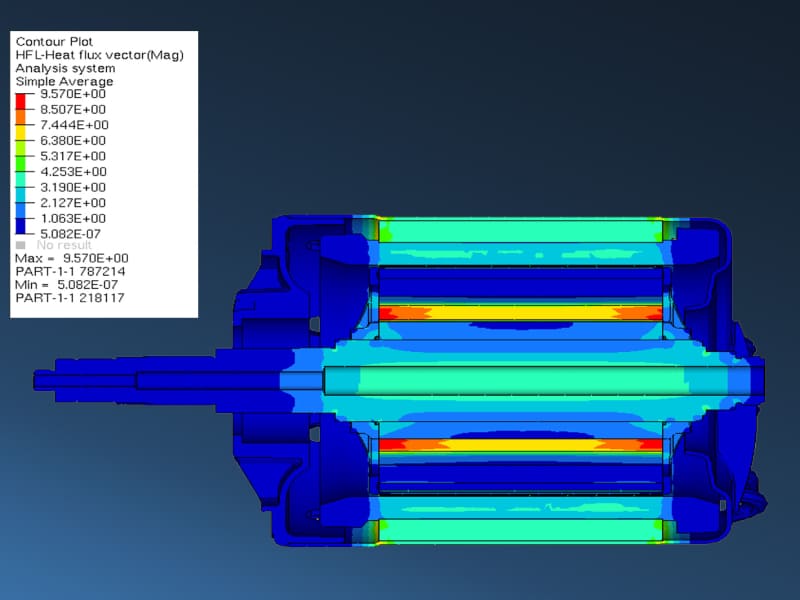Select the HFL-Heat flux vector(Mag) label
This screenshot has height=600, width=800.
99,55
